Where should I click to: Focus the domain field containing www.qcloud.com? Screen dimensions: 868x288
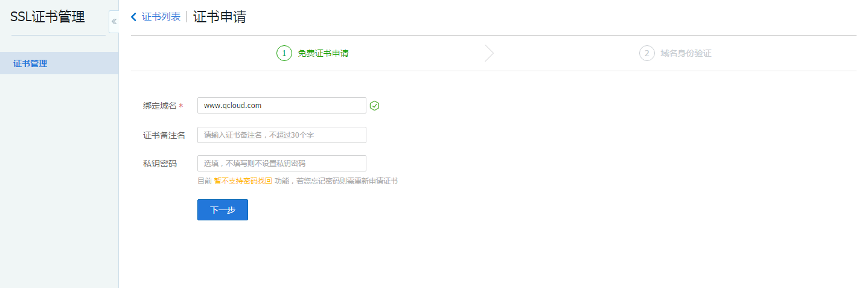[281, 105]
